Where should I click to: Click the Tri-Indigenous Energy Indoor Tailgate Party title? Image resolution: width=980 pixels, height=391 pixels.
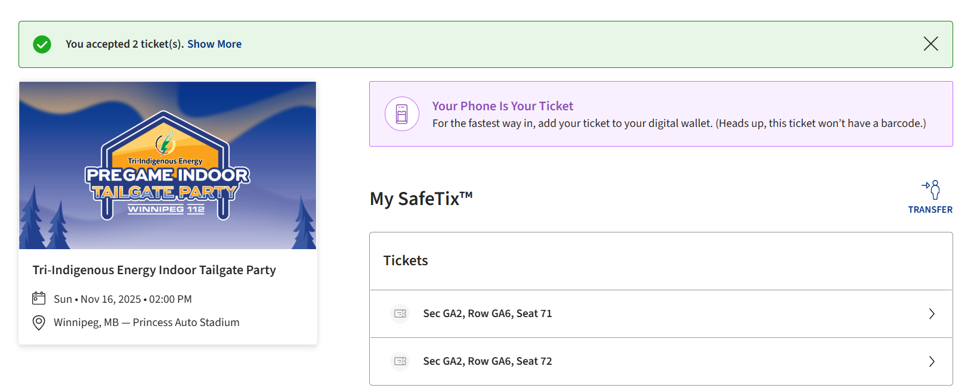(154, 270)
